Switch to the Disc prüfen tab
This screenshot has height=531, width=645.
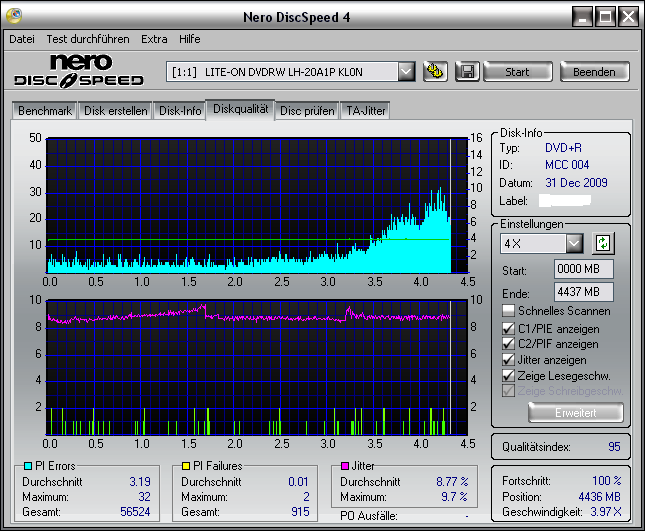[307, 111]
